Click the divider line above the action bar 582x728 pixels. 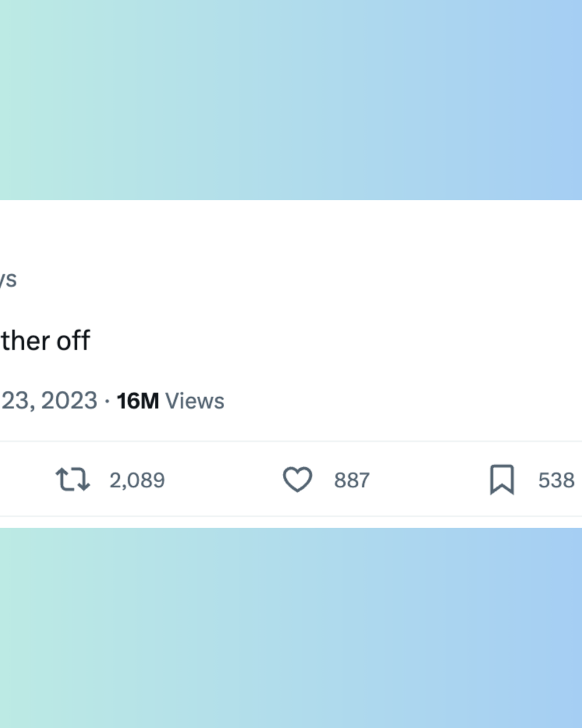point(291,441)
